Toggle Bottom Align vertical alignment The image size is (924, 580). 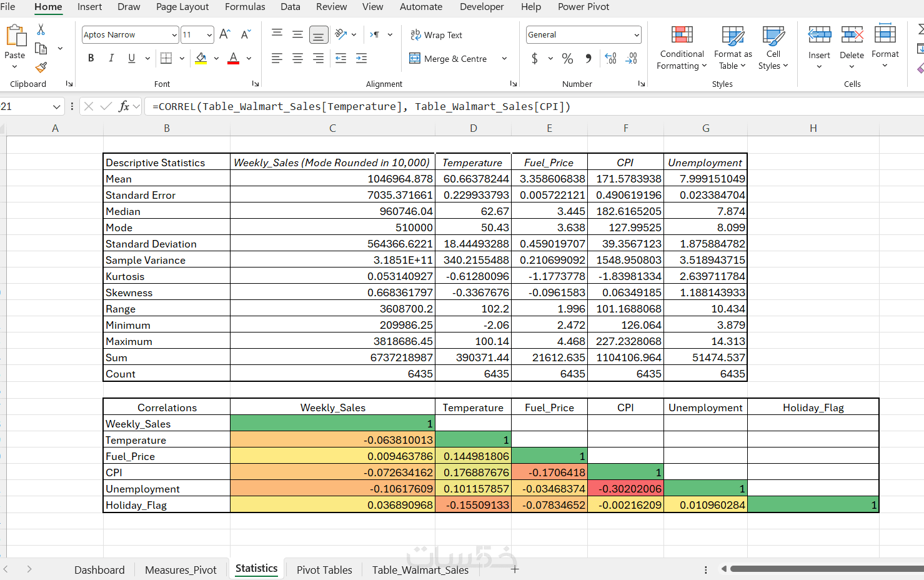pyautogui.click(x=318, y=34)
